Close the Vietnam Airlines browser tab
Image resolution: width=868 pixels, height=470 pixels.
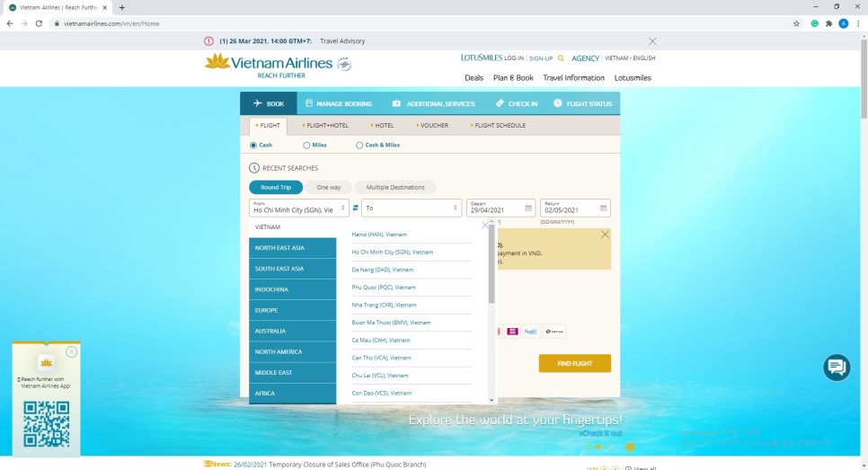104,7
